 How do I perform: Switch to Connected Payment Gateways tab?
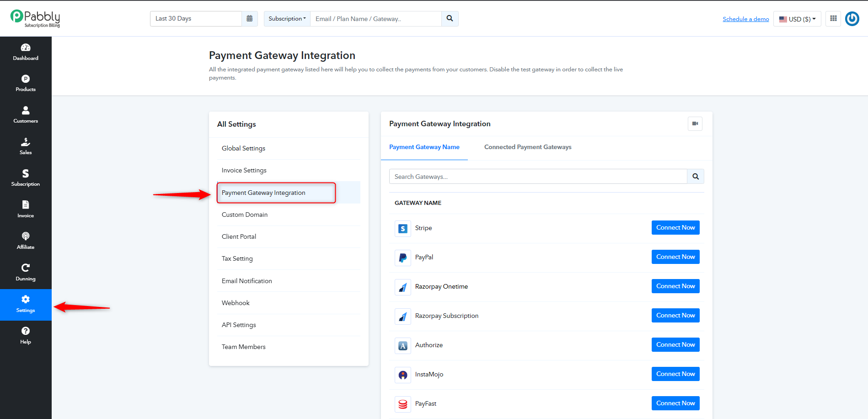528,147
